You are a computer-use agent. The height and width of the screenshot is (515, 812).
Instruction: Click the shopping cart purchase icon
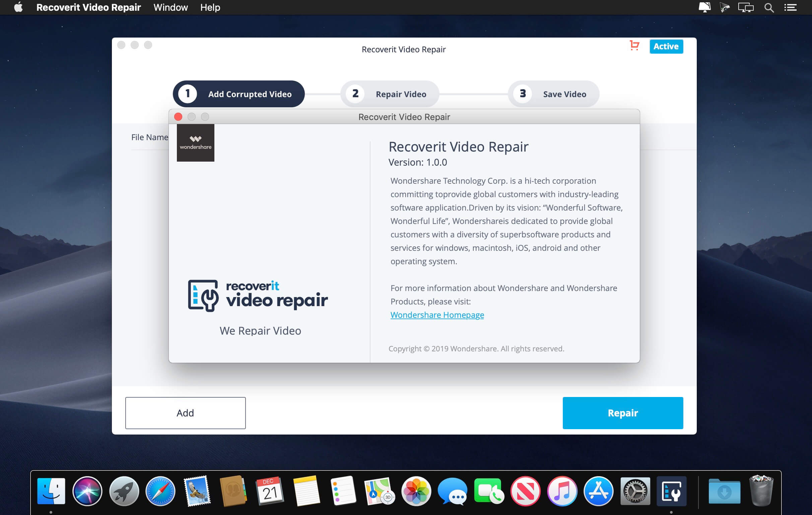click(x=634, y=46)
